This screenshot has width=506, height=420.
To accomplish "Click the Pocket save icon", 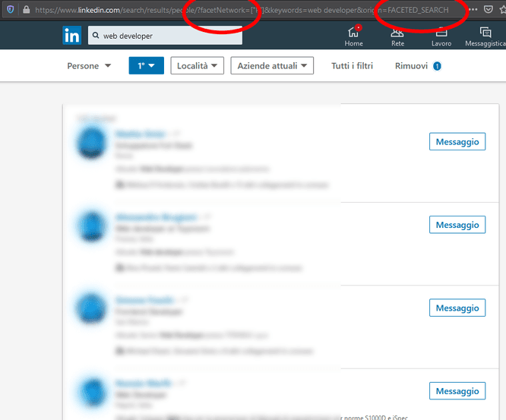I will (489, 10).
